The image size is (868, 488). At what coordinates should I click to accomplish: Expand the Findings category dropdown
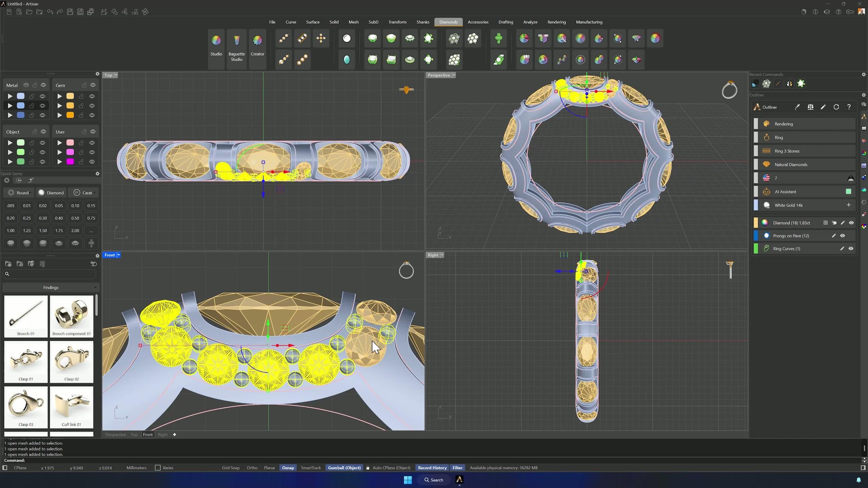click(51, 287)
